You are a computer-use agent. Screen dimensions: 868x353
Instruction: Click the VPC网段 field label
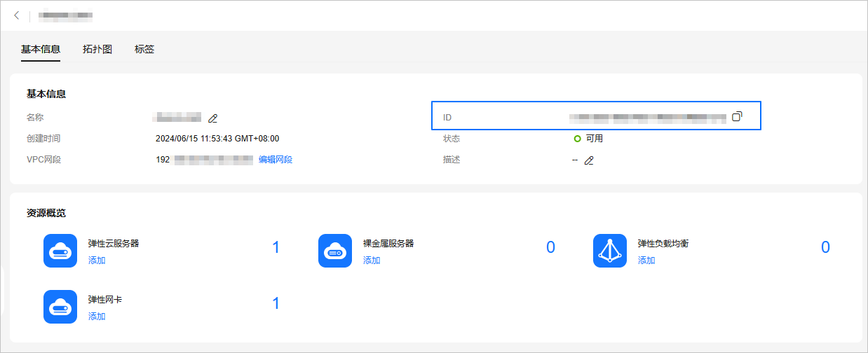pyautogui.click(x=44, y=160)
